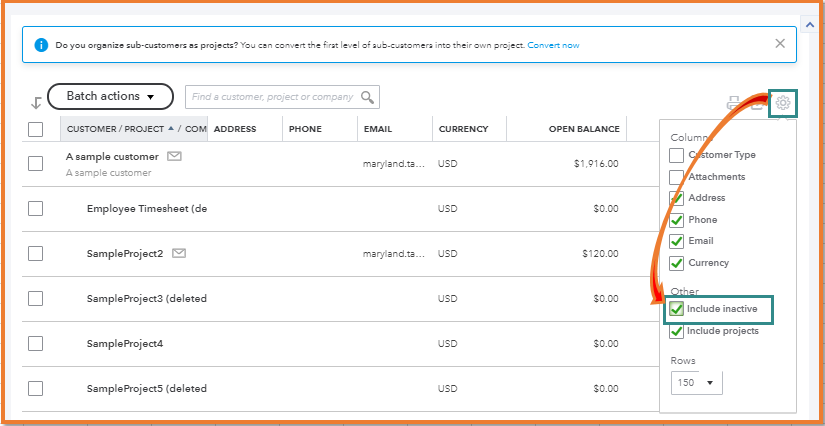
Task: Uncheck the Include inactive checkbox
Action: pyautogui.click(x=677, y=310)
